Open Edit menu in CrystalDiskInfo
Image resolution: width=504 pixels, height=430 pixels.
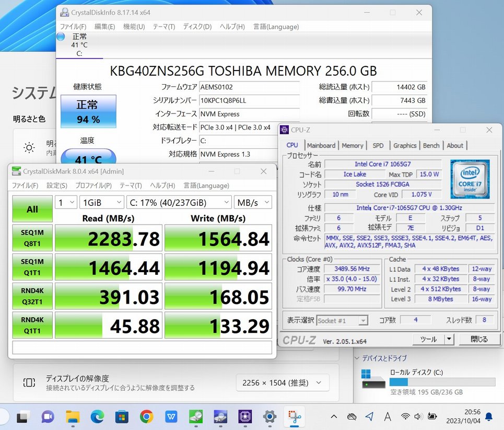click(x=105, y=27)
